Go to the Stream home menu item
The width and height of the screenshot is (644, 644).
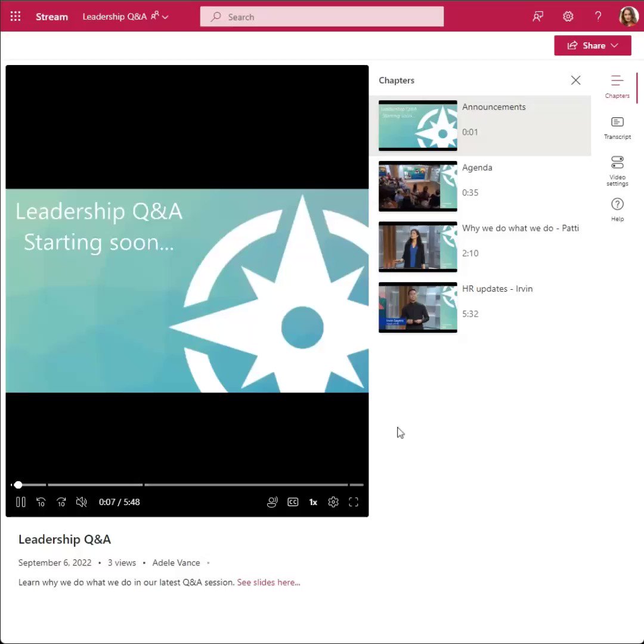coord(51,17)
